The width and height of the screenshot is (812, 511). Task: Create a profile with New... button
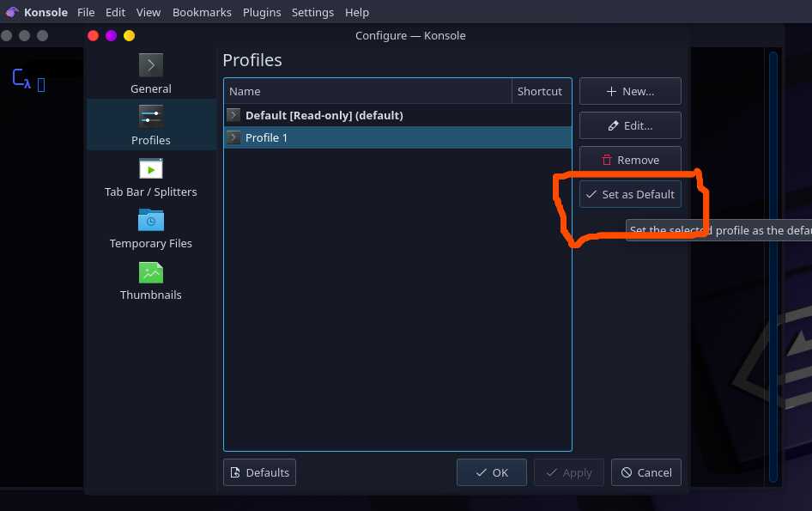tap(630, 91)
